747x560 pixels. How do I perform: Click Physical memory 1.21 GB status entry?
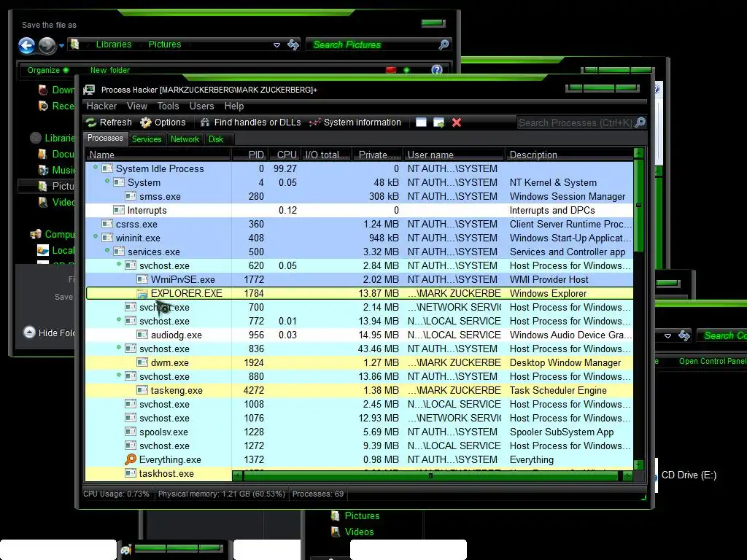tap(222, 494)
